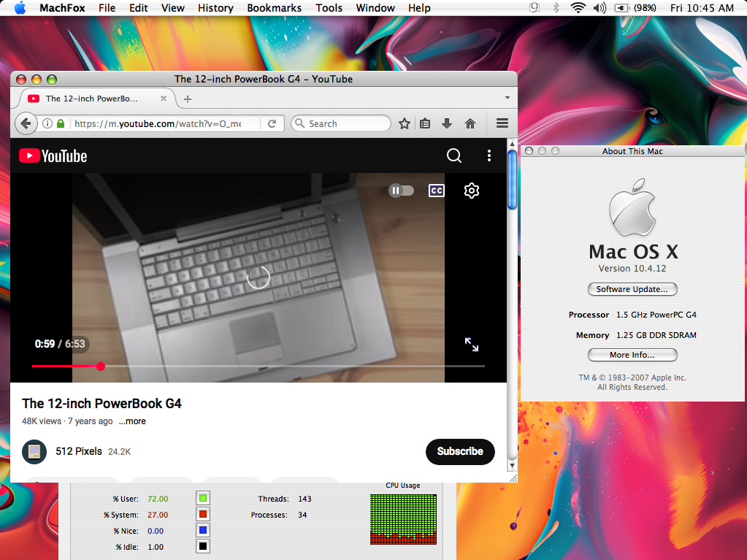
Task: Close the PowerBook YouTube tab
Action: 164,99
